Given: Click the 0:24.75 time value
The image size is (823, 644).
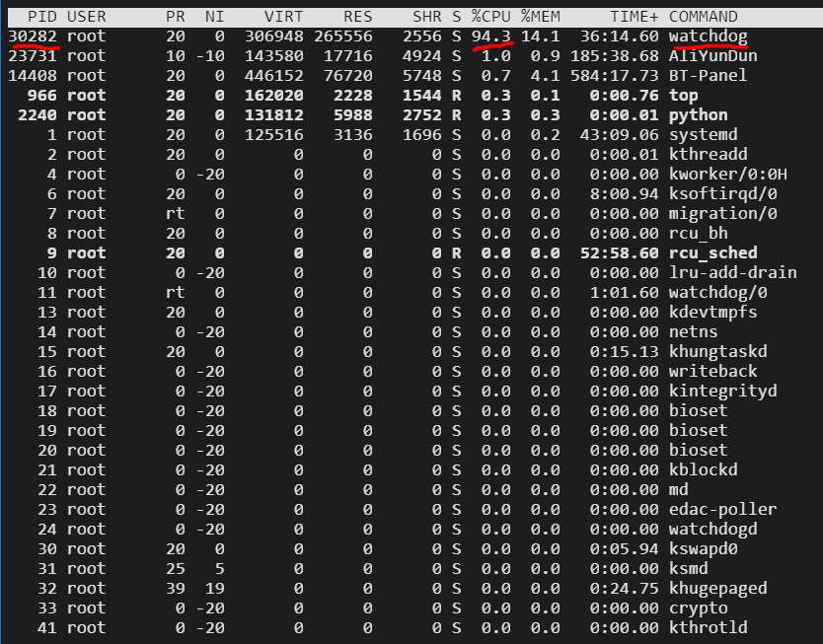Looking at the screenshot, I should 624,589.
